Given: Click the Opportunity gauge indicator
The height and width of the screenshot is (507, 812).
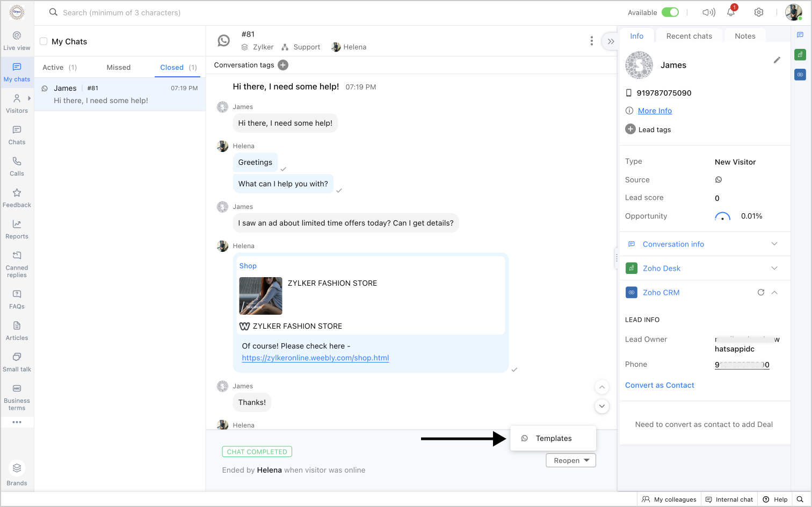Looking at the screenshot, I should point(722,216).
